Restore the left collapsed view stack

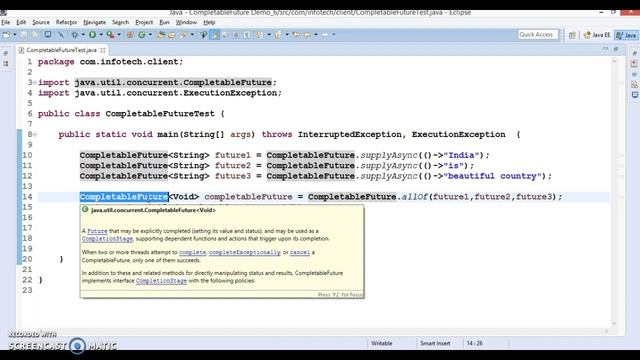tap(6, 53)
